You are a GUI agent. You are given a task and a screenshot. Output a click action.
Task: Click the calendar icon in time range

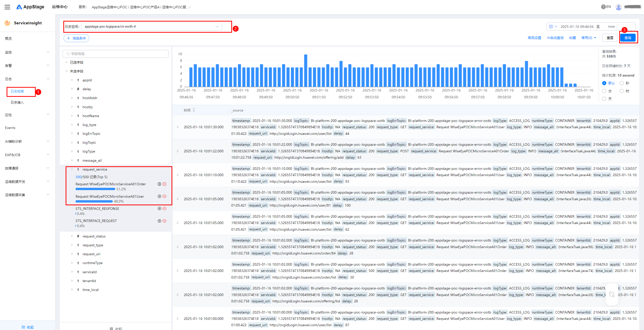pos(551,26)
